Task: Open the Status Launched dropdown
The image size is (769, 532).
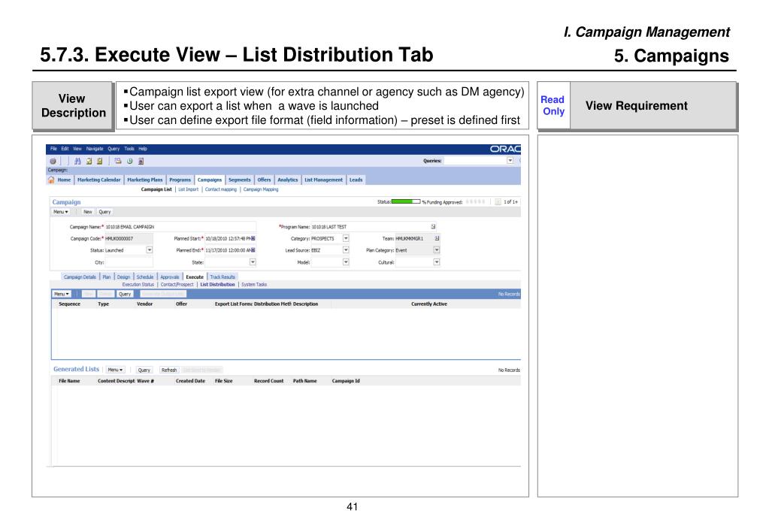Action: pos(149,250)
